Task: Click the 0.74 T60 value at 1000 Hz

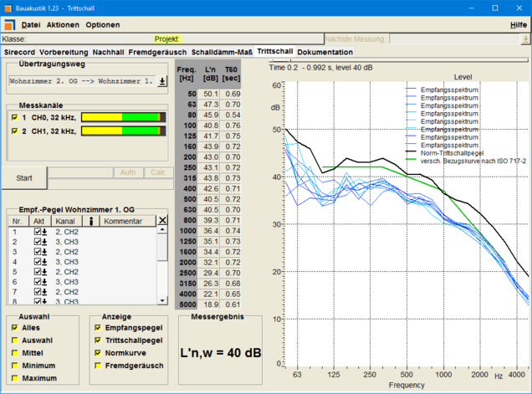Action: point(233,231)
